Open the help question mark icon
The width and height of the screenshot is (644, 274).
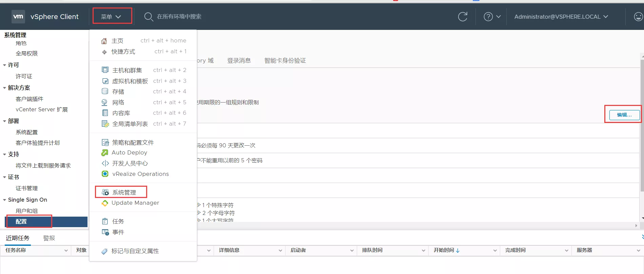pyautogui.click(x=488, y=17)
